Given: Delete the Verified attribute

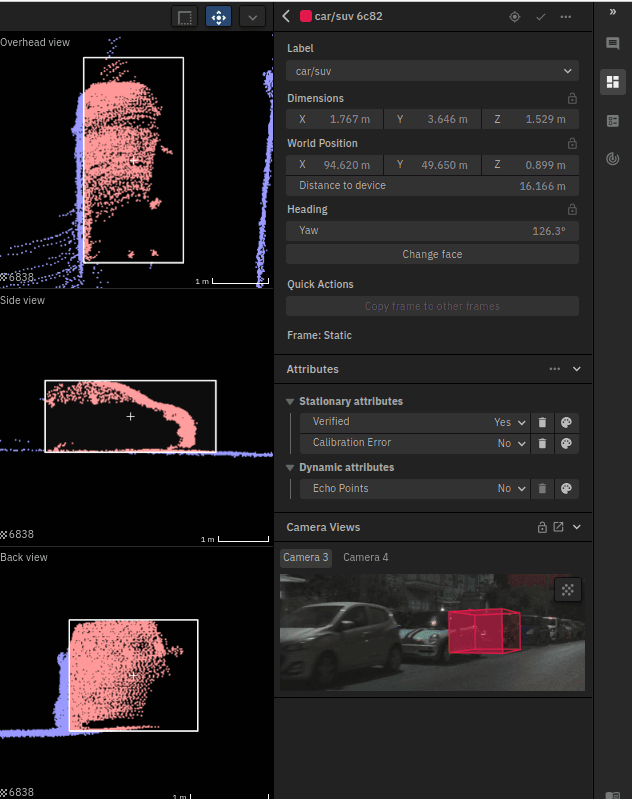Looking at the screenshot, I should coord(542,422).
